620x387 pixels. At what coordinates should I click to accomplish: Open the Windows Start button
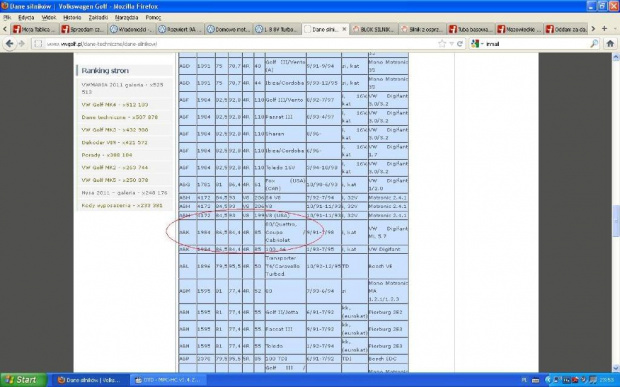point(23,380)
